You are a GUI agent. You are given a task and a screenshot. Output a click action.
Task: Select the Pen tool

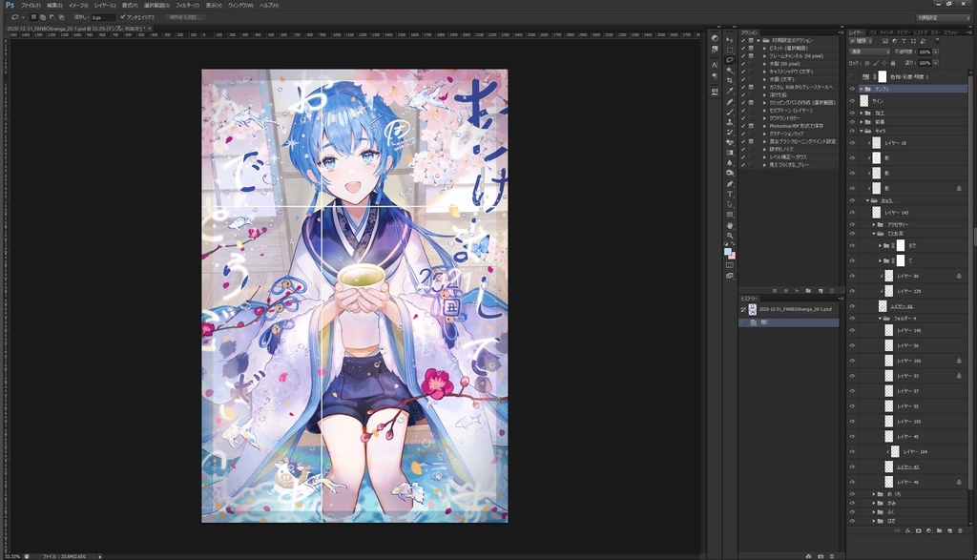point(730,184)
